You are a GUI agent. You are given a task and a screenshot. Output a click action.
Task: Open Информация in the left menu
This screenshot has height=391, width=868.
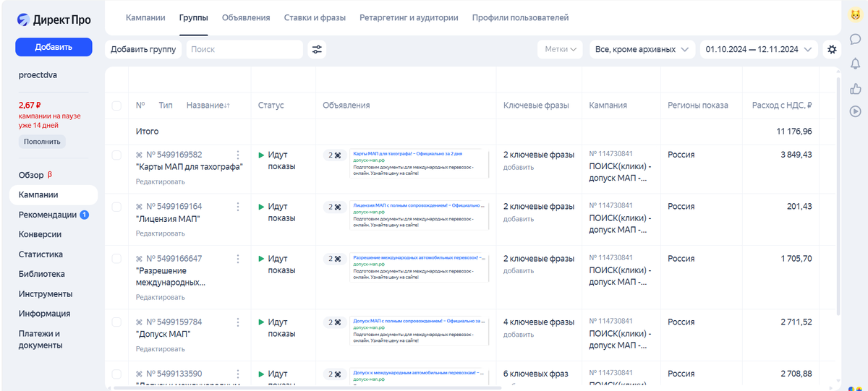[x=44, y=314]
